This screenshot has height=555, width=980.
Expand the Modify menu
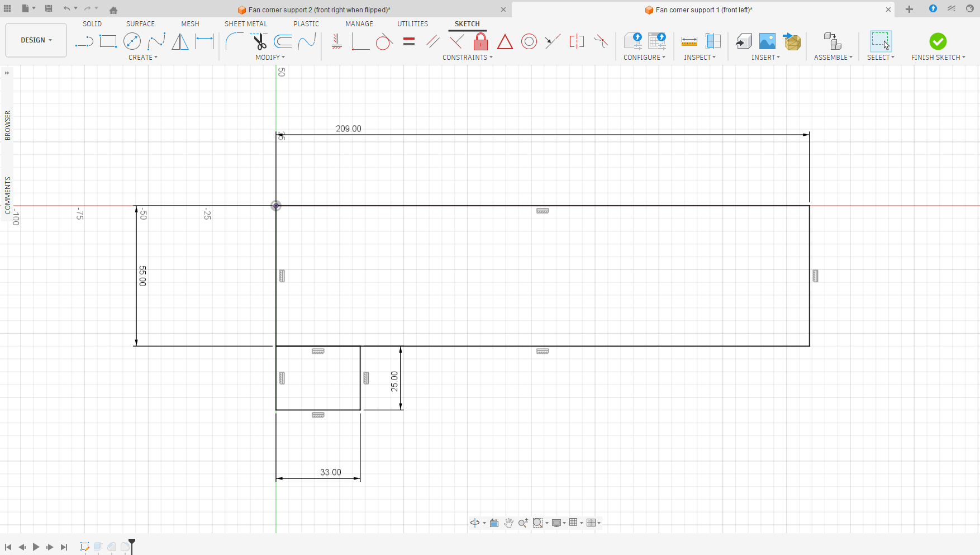coord(270,58)
